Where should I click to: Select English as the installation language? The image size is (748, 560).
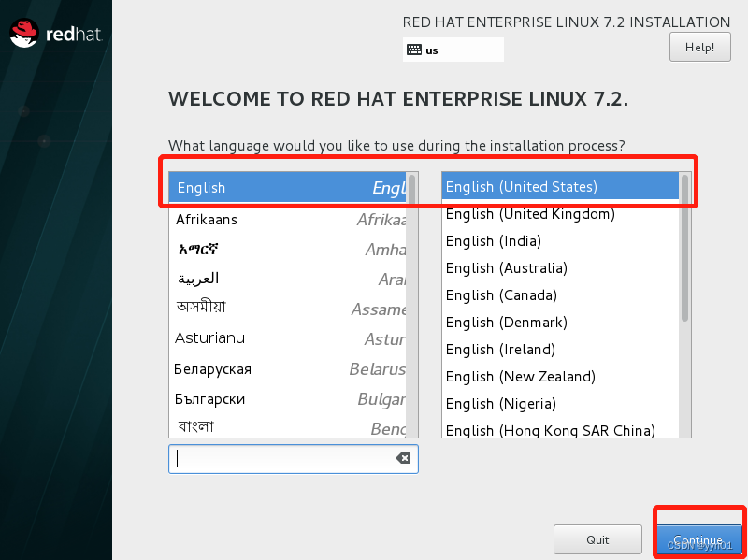pyautogui.click(x=280, y=187)
